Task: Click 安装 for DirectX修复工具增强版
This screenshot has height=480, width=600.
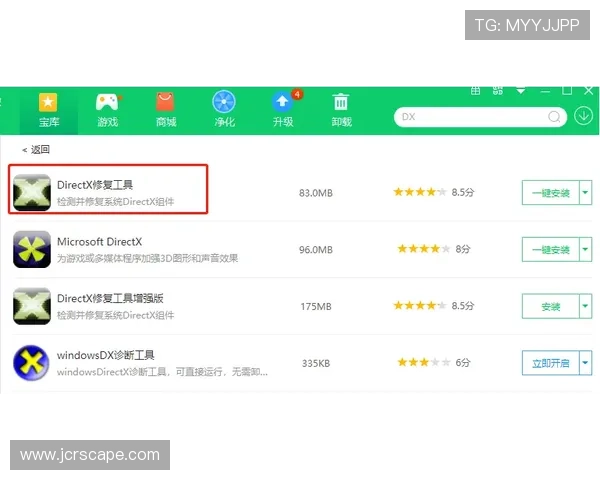Action: coord(551,306)
